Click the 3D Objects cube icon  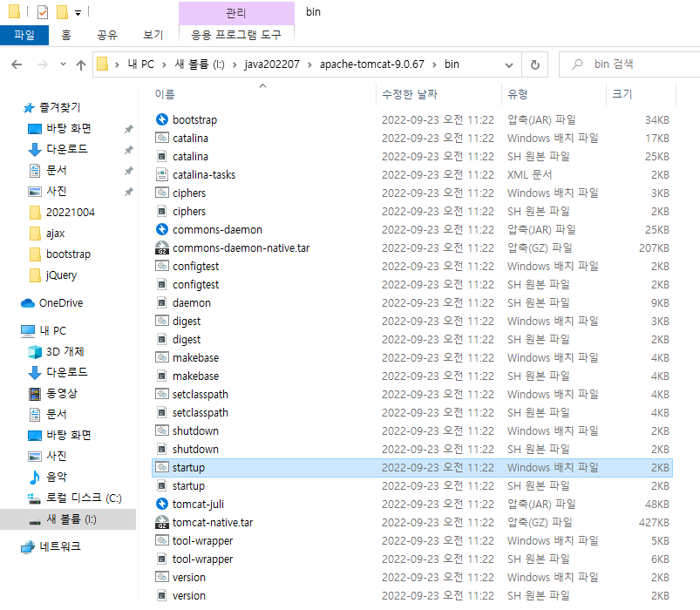[35, 352]
